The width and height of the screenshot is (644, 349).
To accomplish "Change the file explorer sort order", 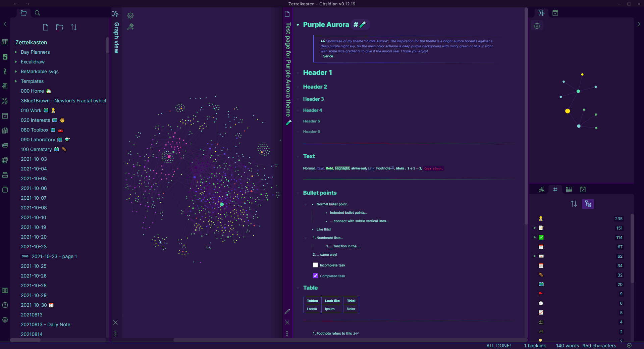I will tap(74, 27).
